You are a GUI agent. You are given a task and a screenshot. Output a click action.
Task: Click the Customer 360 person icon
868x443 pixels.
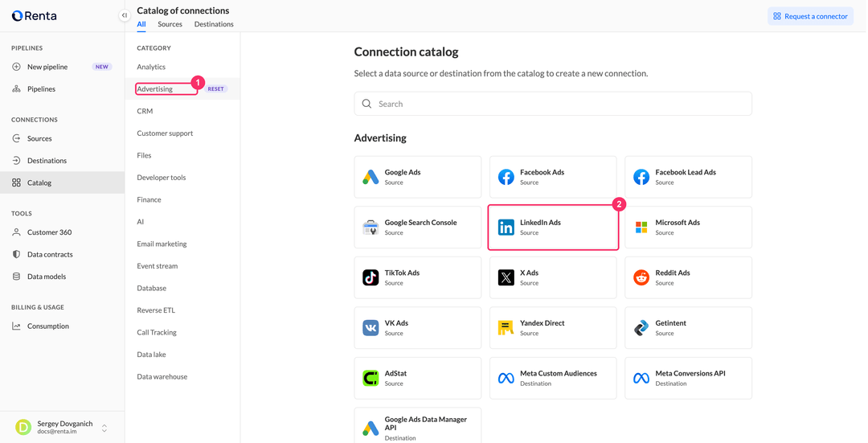point(17,232)
